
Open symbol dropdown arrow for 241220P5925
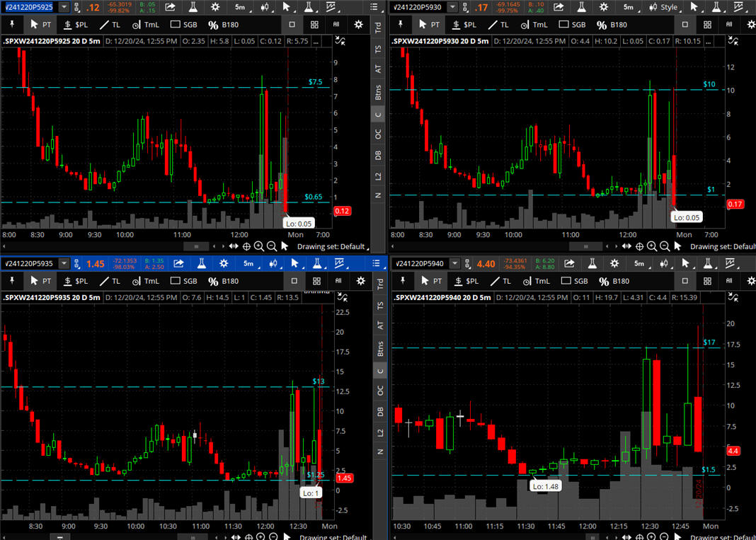click(64, 7)
